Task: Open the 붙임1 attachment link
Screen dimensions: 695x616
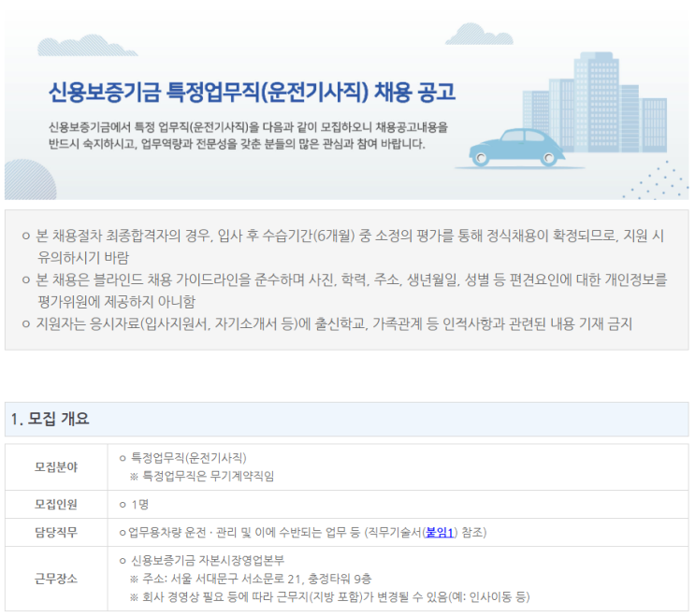Action: pos(439,532)
